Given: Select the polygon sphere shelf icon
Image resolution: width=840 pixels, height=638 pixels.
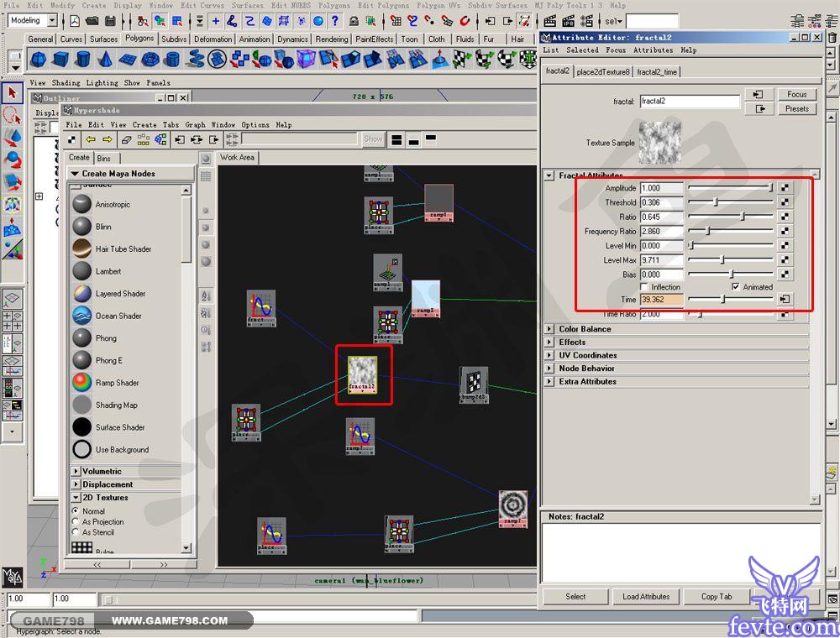Looking at the screenshot, I should point(39,60).
